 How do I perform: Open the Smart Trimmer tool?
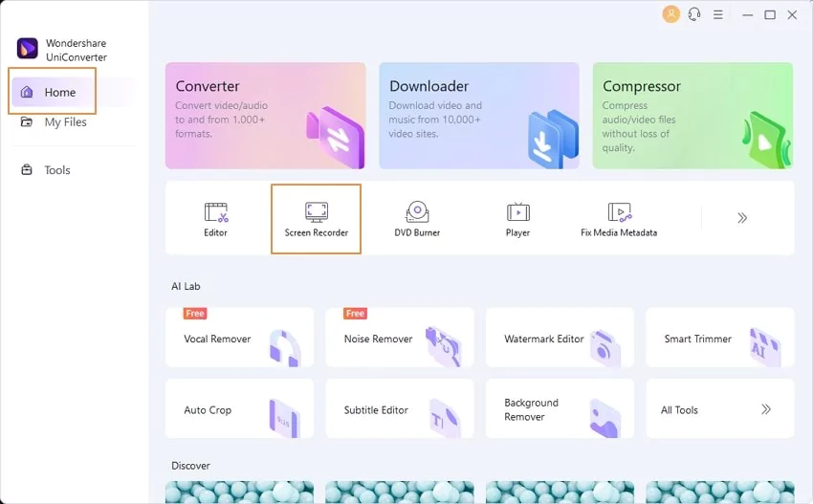click(x=720, y=338)
